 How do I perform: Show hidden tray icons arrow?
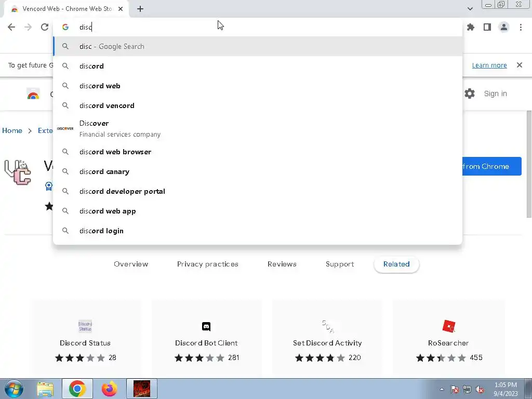click(x=442, y=389)
